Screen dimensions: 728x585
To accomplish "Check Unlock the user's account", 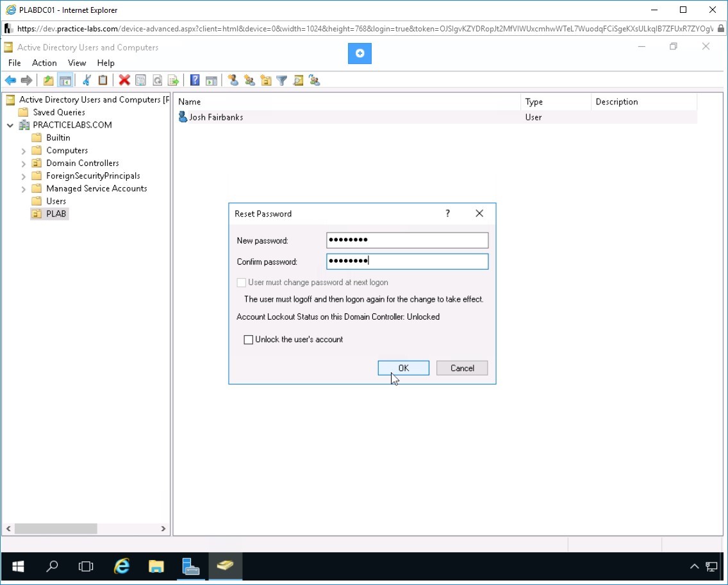I will (249, 340).
